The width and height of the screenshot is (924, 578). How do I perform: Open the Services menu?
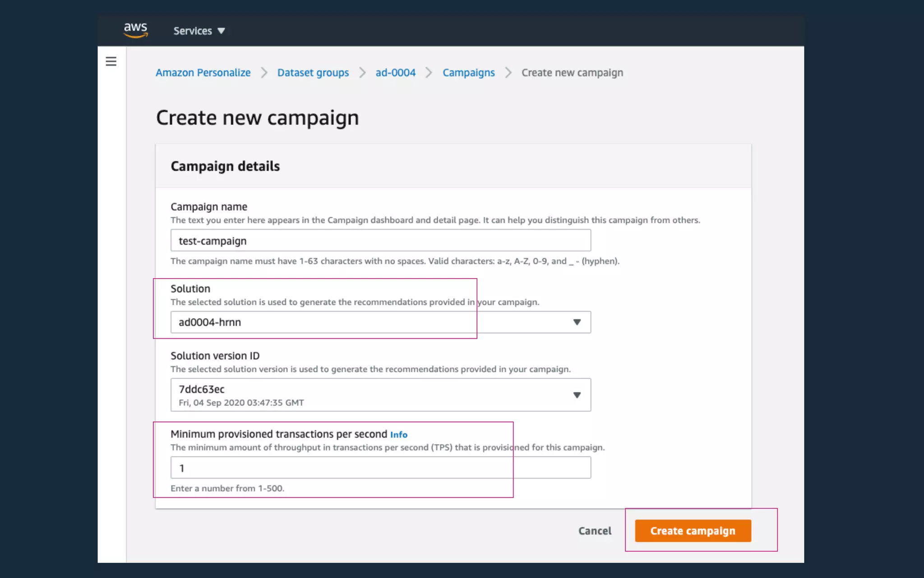pos(199,31)
